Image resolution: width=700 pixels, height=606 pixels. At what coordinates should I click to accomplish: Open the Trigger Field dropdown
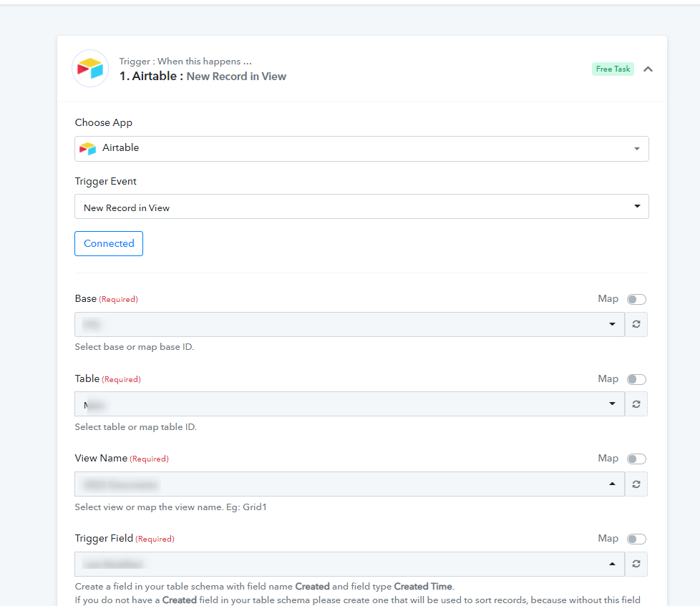pyautogui.click(x=349, y=564)
